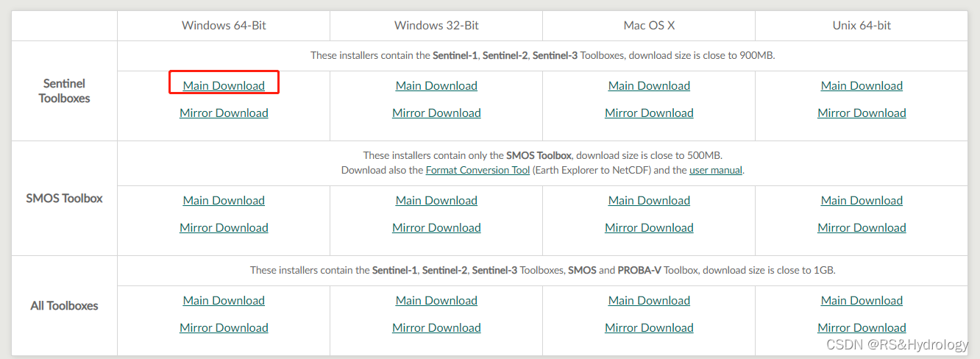Click SMOS Toolbox Mirror Download for Mac OS X
The height and width of the screenshot is (359, 980).
click(649, 227)
